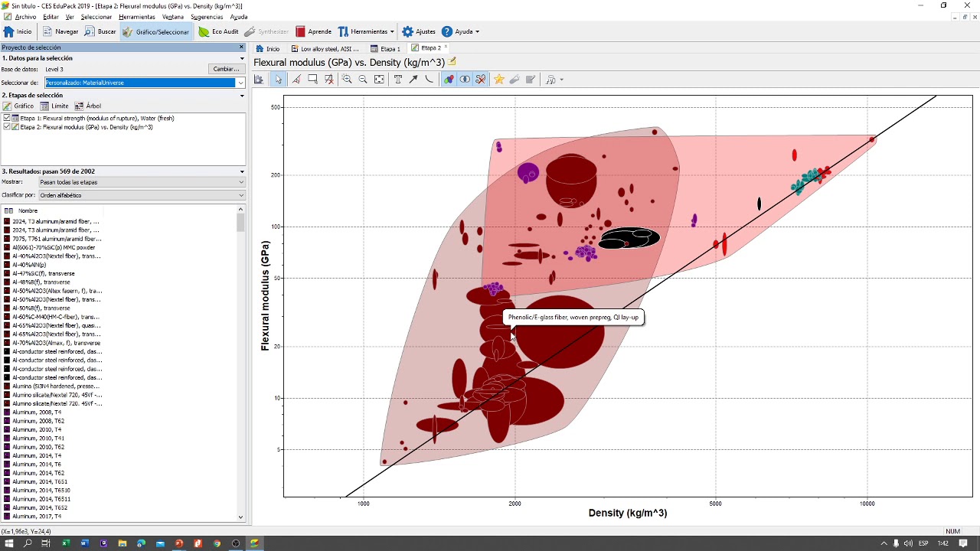Click the zoom out magnifier icon
Screen dimensions: 980x551
coord(363,80)
